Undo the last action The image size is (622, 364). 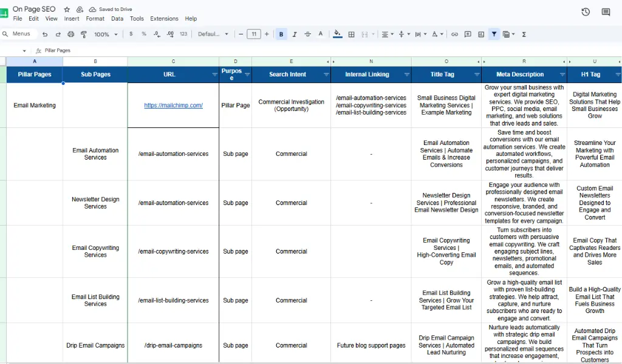pos(45,35)
